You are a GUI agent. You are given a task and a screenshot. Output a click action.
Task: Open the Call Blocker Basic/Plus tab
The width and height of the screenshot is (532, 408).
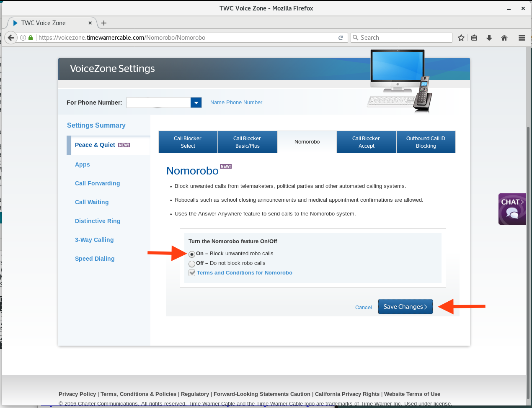[248, 142]
